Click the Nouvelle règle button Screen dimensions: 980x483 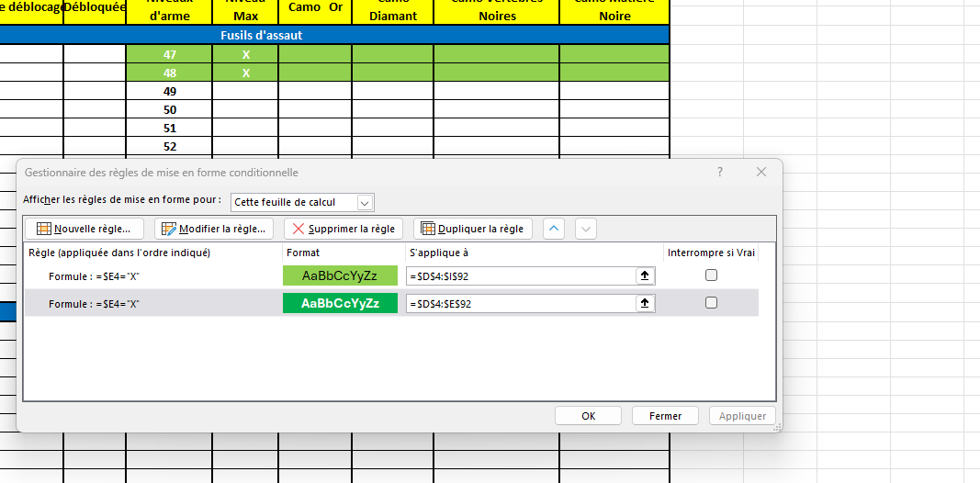click(x=84, y=229)
